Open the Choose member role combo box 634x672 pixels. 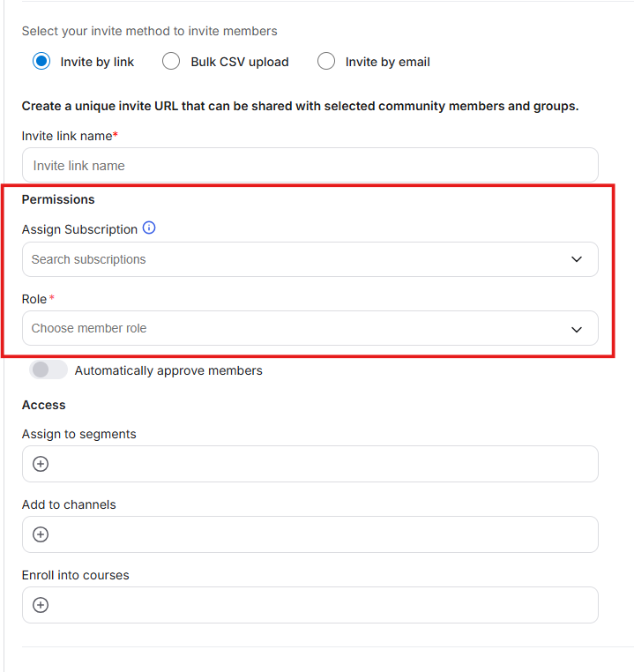click(x=291, y=328)
